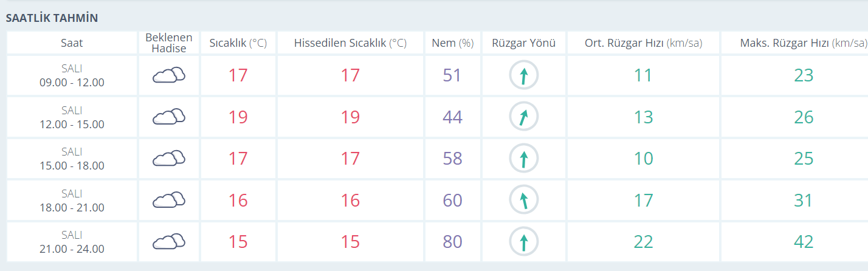Screen dimensions: 868x271
Task: Click the maximum wind speed value 42
Action: pyautogui.click(x=804, y=242)
